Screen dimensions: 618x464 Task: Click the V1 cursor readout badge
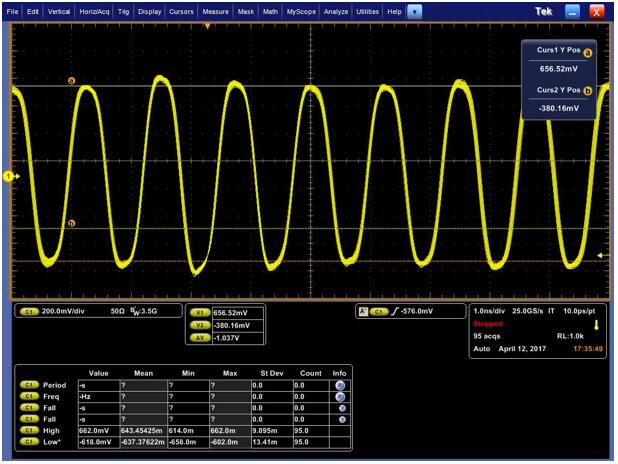coord(199,312)
